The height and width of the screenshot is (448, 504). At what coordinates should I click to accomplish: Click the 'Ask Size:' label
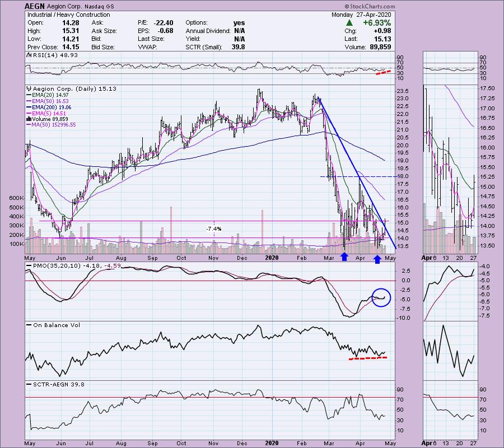[104, 31]
